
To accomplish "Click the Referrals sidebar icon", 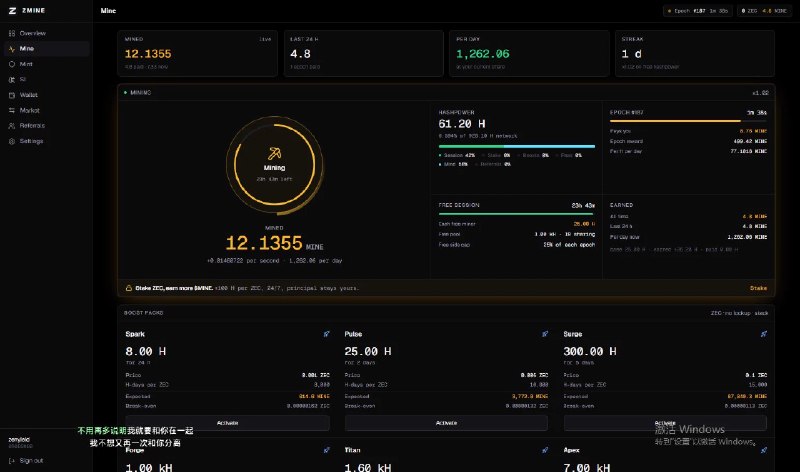I will point(12,126).
